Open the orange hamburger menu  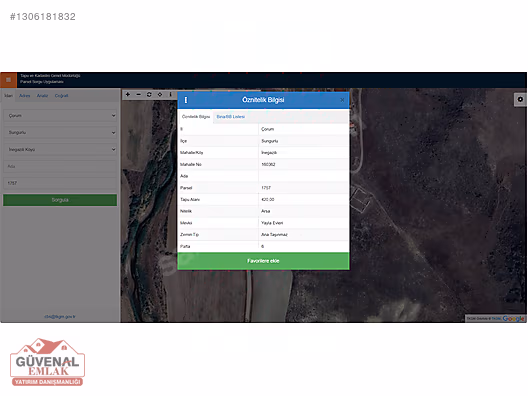8,80
